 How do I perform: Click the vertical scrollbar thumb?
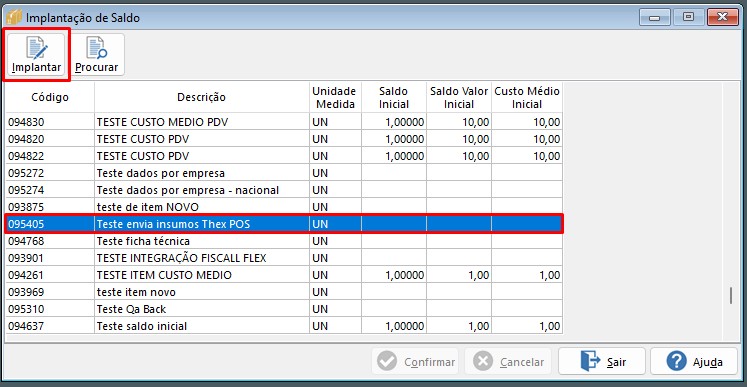(x=731, y=295)
